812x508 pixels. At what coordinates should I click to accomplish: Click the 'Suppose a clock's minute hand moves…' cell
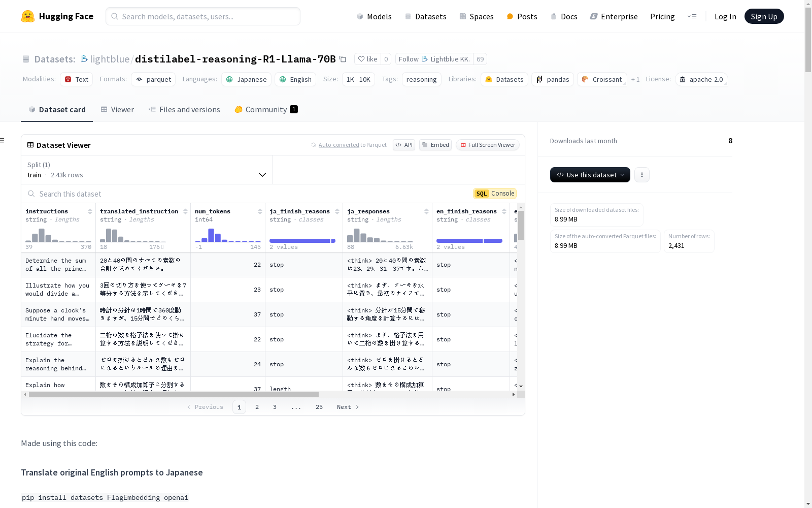pos(58,314)
